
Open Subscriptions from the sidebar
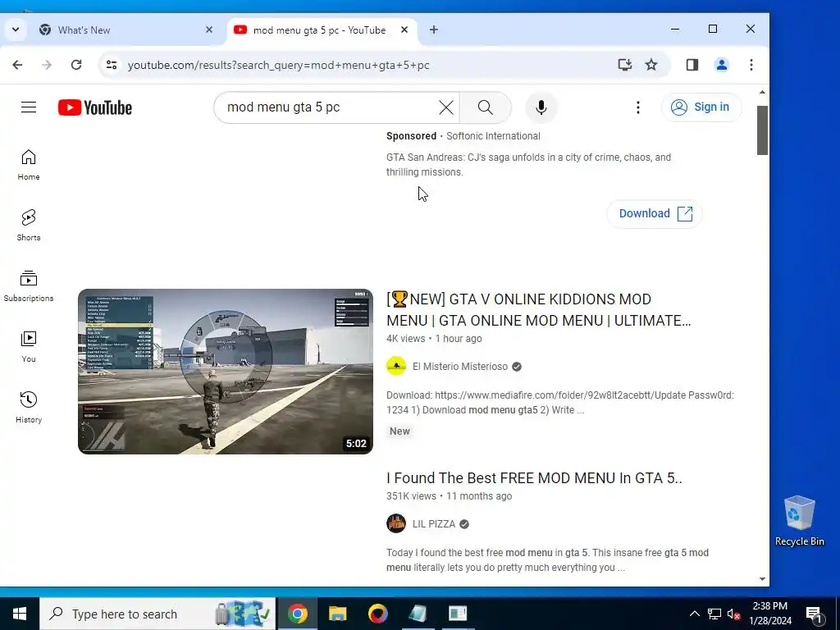pyautogui.click(x=29, y=286)
